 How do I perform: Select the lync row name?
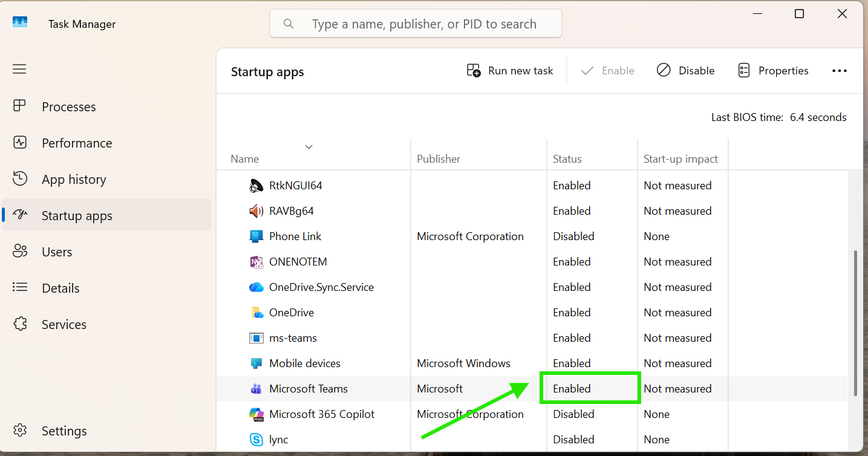pyautogui.click(x=279, y=440)
